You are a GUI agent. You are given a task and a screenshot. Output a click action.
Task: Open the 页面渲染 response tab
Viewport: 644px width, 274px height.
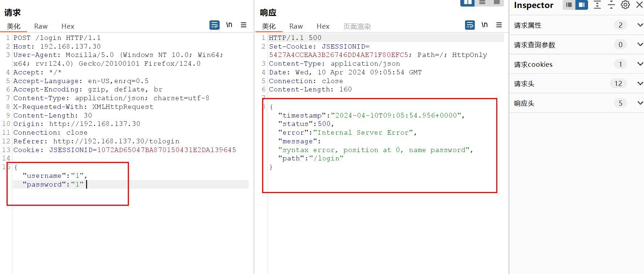click(357, 26)
